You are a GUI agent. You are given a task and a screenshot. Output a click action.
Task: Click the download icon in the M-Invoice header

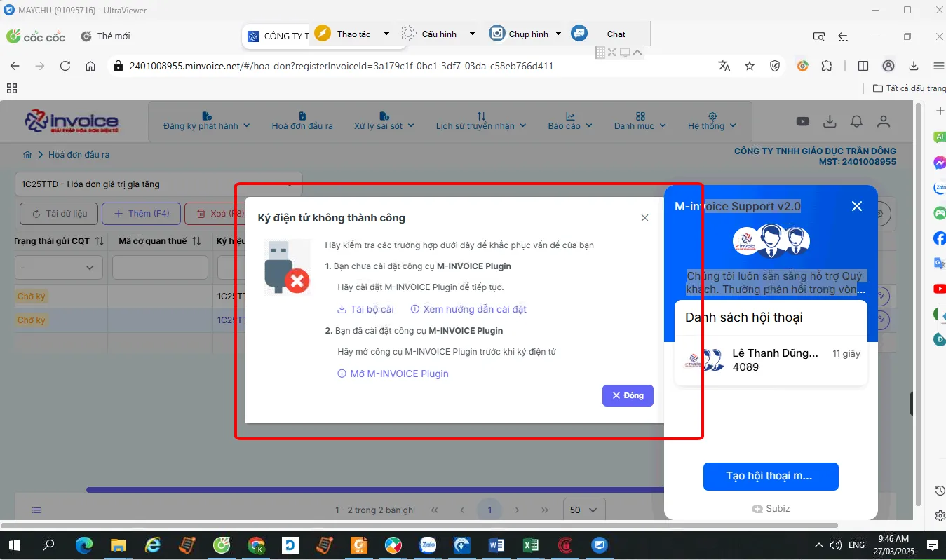point(830,121)
